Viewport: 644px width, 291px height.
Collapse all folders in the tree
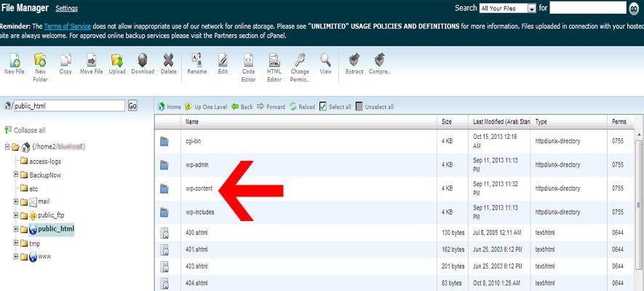point(28,130)
